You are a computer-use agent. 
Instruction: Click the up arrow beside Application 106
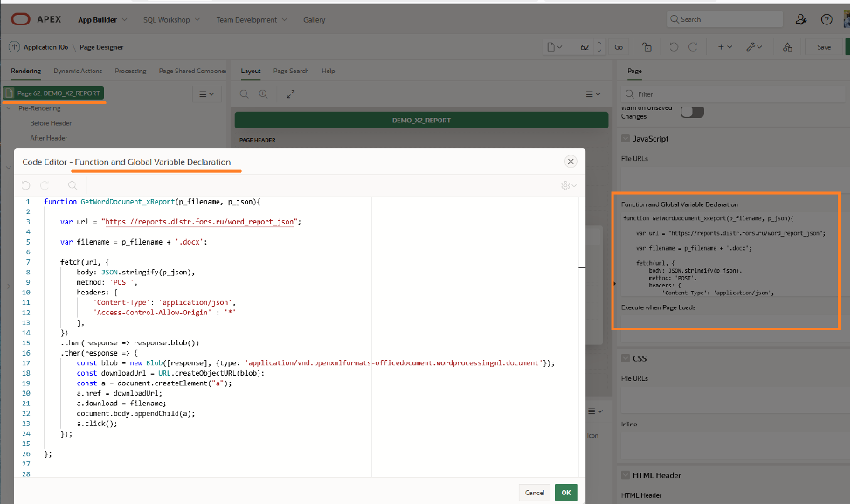click(14, 47)
